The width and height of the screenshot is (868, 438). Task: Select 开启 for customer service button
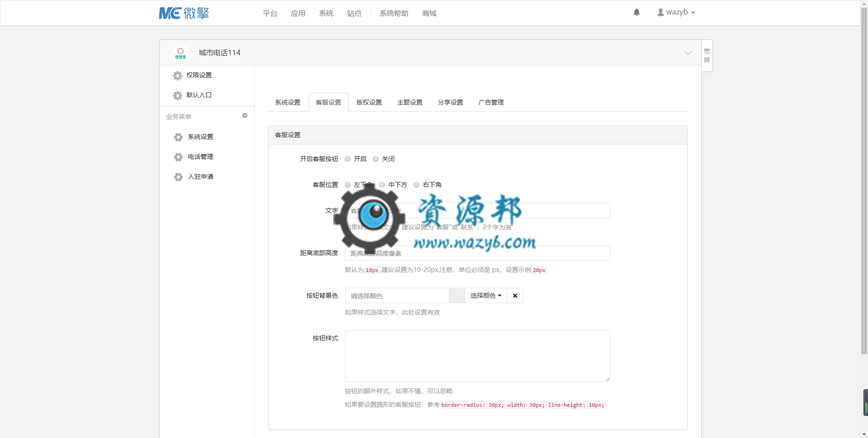(x=348, y=159)
